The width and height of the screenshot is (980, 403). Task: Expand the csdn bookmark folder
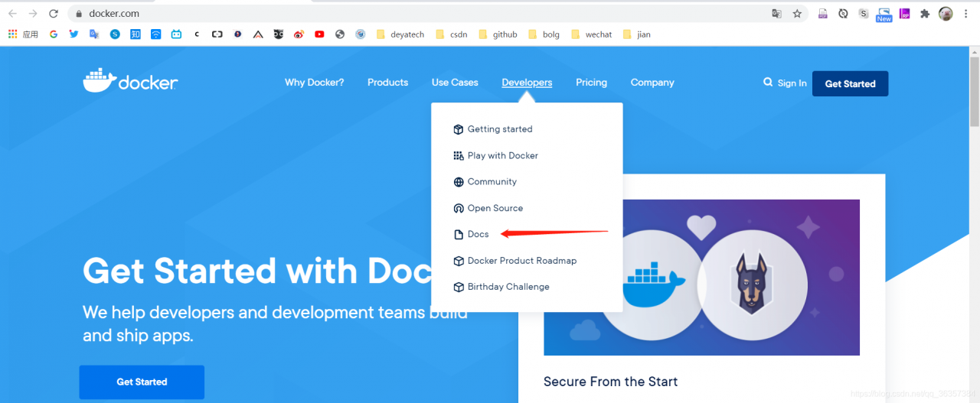coord(451,34)
